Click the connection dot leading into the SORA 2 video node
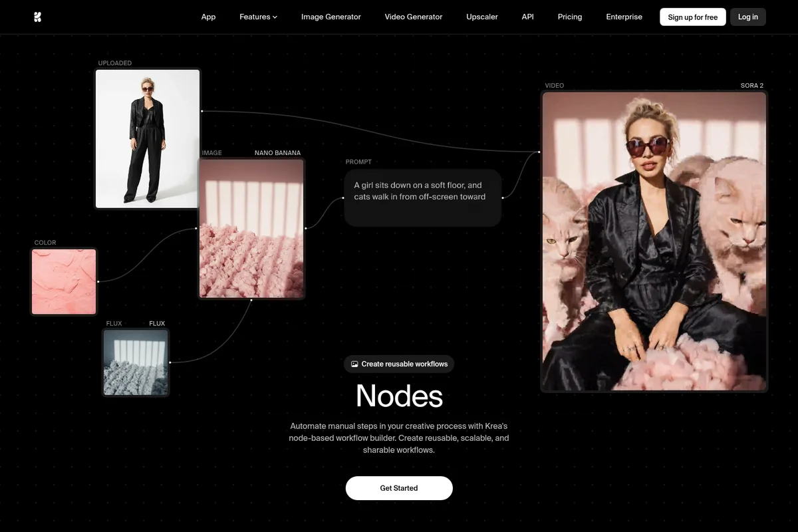This screenshot has width=798, height=532. tap(539, 152)
